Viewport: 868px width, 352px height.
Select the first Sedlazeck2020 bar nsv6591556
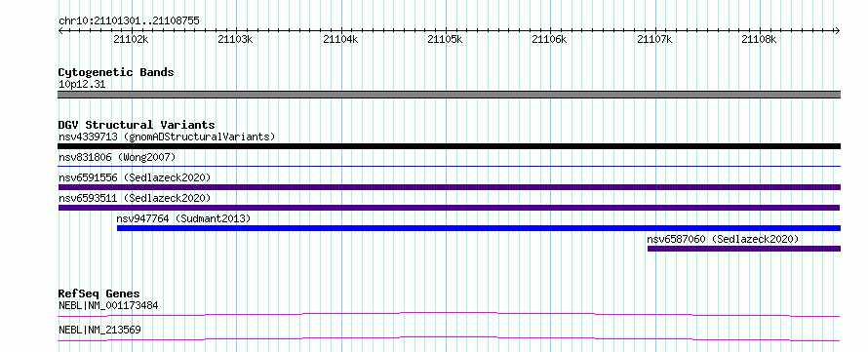coord(449,187)
